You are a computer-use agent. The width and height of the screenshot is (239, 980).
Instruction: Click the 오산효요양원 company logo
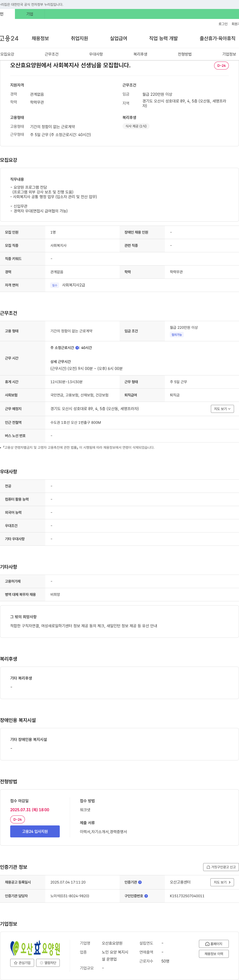(35, 948)
